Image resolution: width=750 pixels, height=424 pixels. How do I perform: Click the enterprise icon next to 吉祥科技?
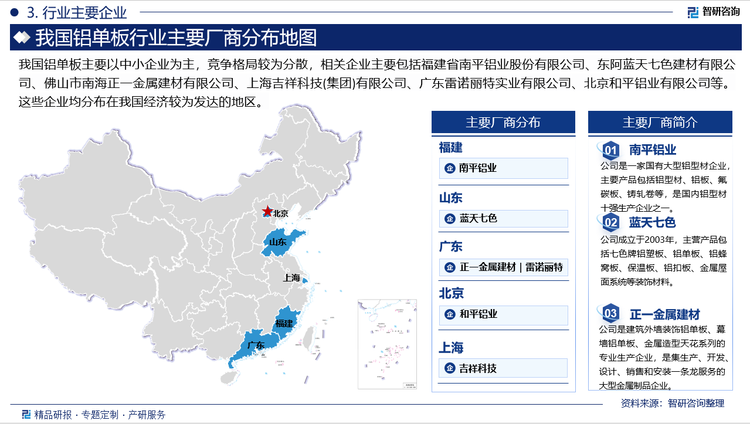pyautogui.click(x=450, y=368)
